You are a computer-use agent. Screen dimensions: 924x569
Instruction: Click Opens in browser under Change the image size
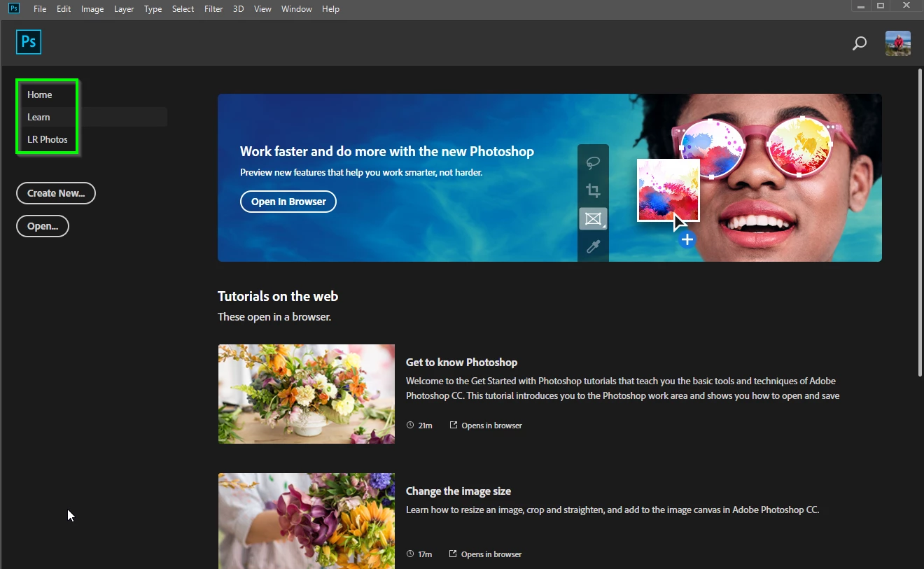491,554
